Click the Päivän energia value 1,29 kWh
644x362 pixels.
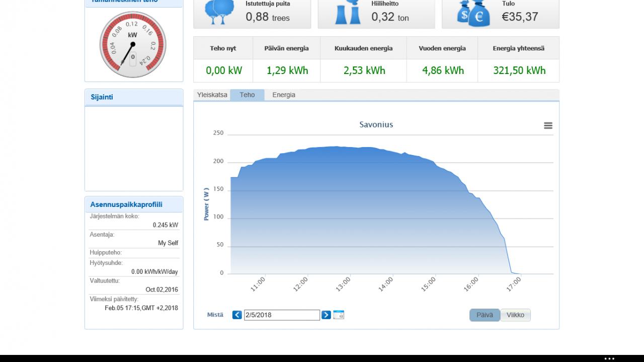coord(287,70)
